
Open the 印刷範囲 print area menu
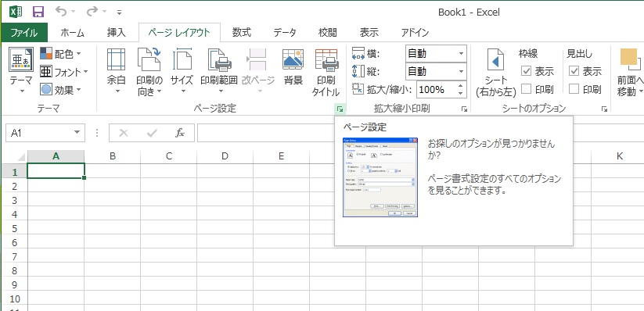tap(219, 71)
